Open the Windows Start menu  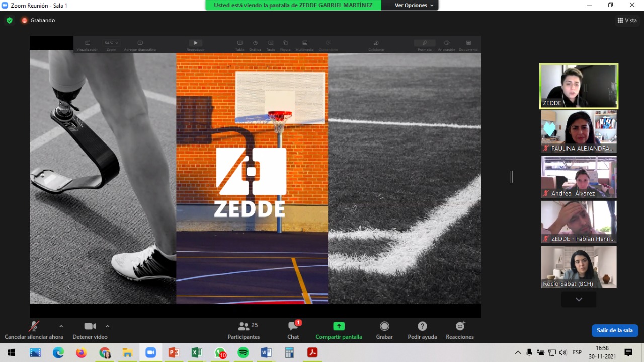tap(11, 352)
